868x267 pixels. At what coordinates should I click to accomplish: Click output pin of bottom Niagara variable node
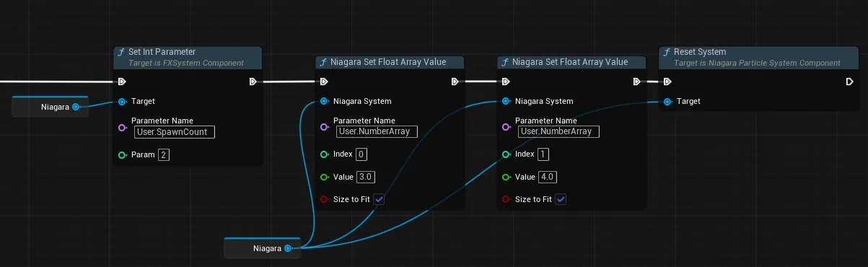[x=288, y=248]
